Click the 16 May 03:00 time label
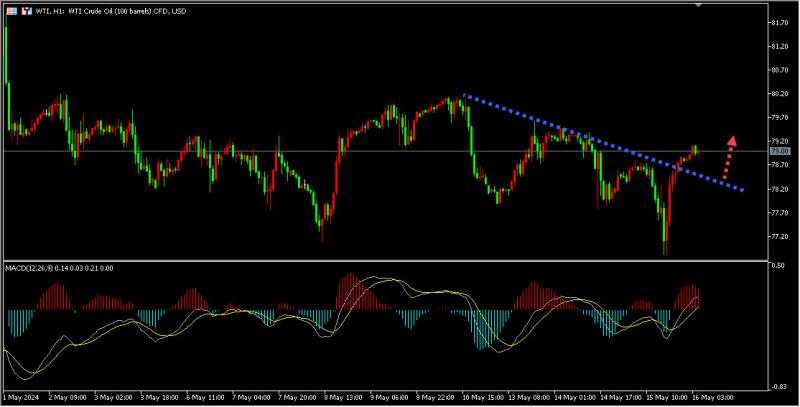The image size is (800, 407). [x=713, y=397]
